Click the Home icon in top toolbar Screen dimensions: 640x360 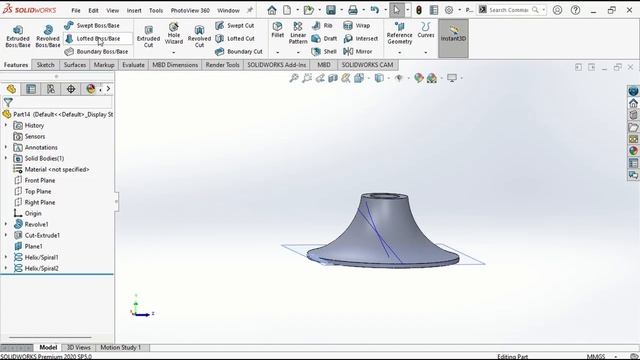(x=272, y=10)
